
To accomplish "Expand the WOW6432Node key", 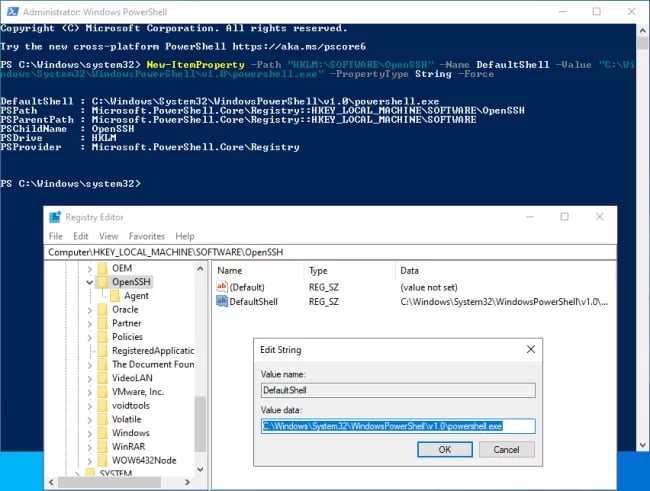I will tap(90, 461).
